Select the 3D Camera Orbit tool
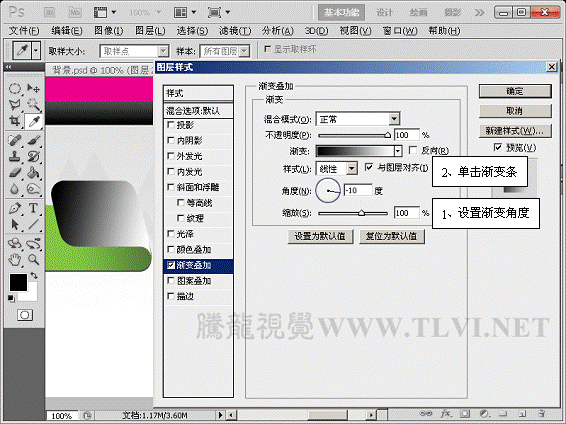This screenshot has height=424, width=566. pos(34,244)
